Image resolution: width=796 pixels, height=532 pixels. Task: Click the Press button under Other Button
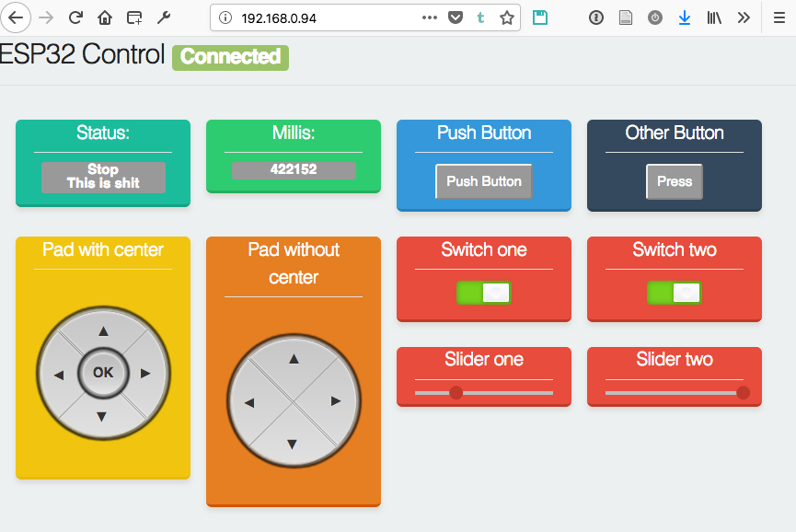(x=675, y=181)
